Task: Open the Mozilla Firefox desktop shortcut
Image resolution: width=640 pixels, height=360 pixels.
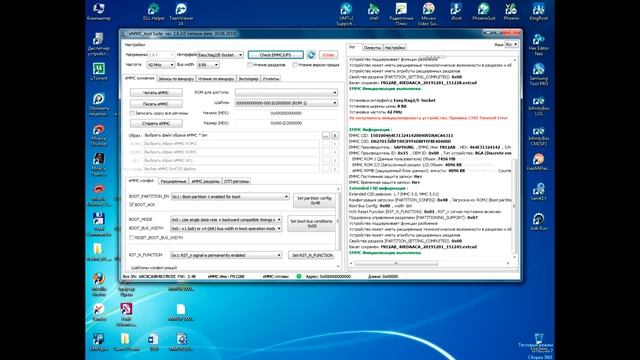Action: click(98, 284)
